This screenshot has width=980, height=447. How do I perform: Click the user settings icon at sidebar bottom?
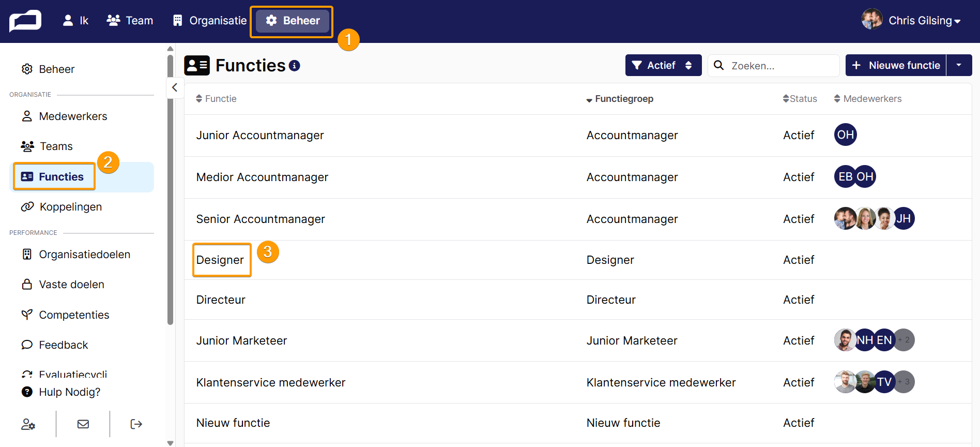28,424
